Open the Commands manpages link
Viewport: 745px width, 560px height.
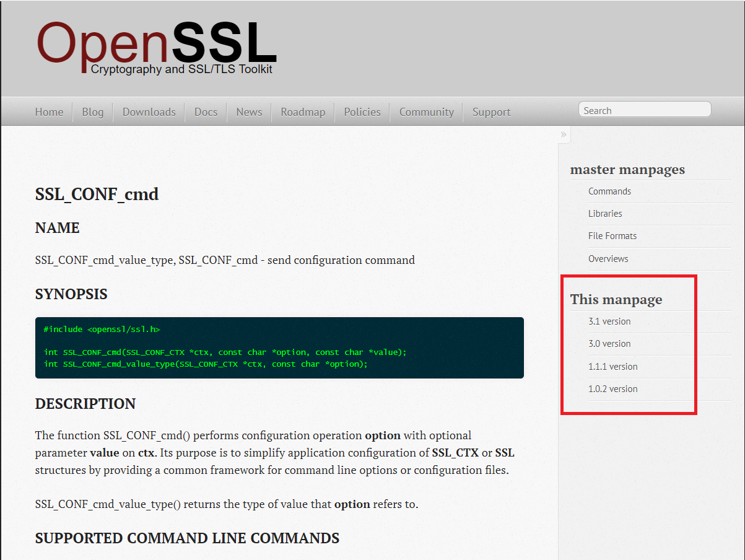(609, 191)
